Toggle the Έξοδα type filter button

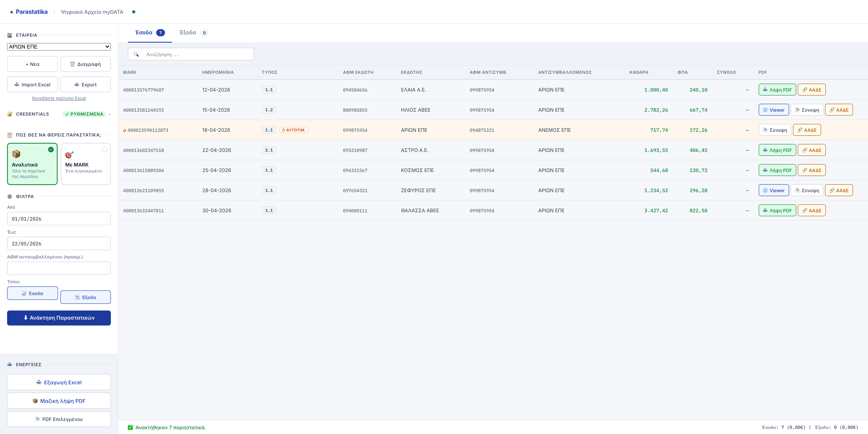click(86, 297)
